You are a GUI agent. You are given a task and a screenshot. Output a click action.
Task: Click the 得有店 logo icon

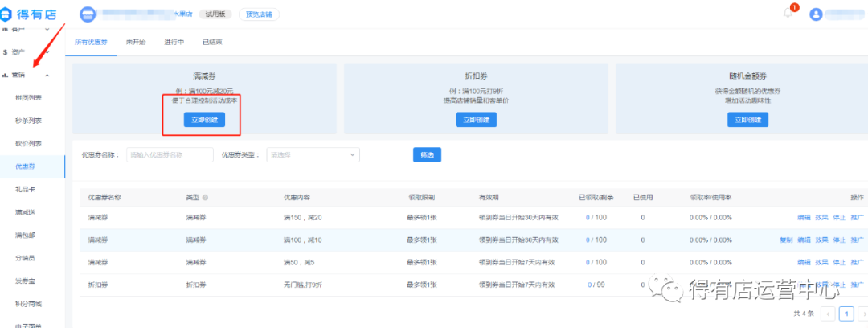[x=6, y=15]
